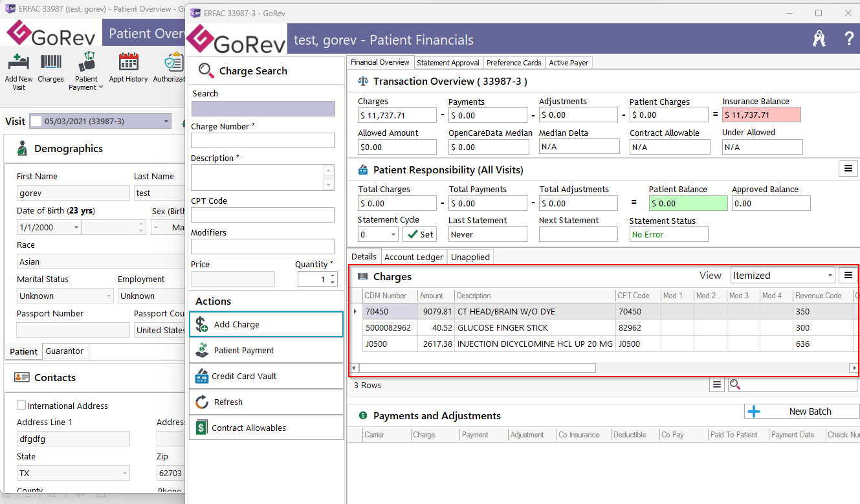Image resolution: width=860 pixels, height=504 pixels.
Task: Click the keys icon in Patient Financials header
Action: (x=819, y=39)
